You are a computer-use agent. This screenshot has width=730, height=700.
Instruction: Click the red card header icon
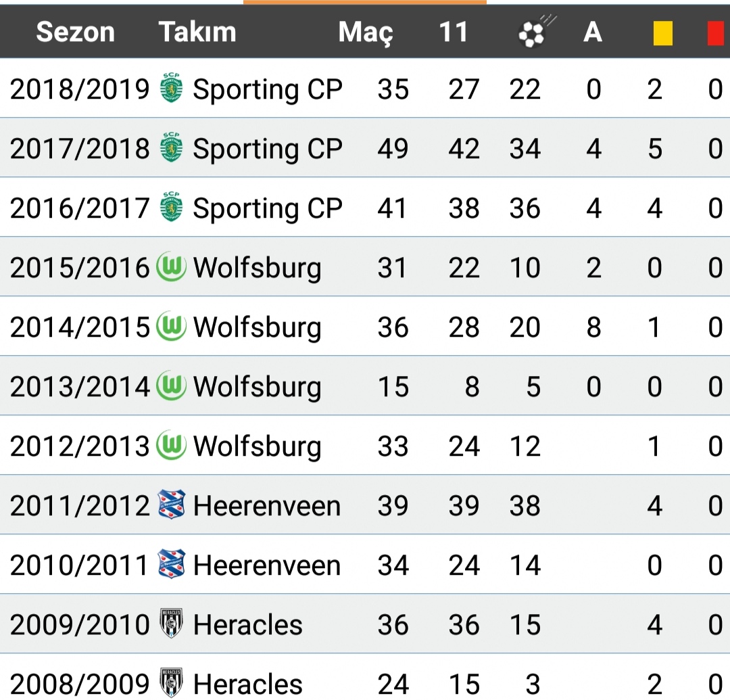(x=716, y=32)
